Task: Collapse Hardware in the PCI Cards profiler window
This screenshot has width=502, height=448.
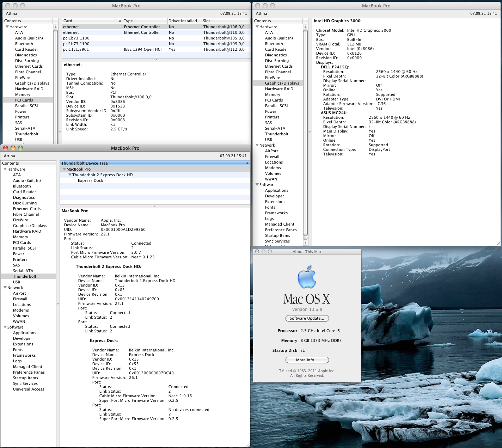Action: click(x=7, y=27)
